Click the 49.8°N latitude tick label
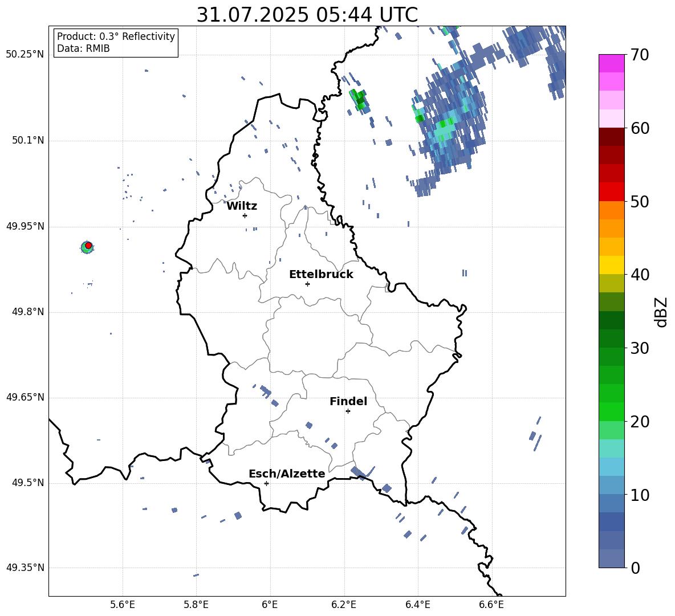The height and width of the screenshot is (616, 675). click(28, 312)
